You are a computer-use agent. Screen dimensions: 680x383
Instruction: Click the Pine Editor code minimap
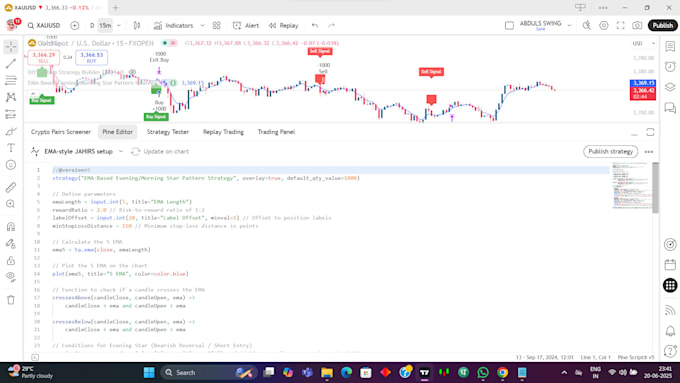click(x=631, y=186)
